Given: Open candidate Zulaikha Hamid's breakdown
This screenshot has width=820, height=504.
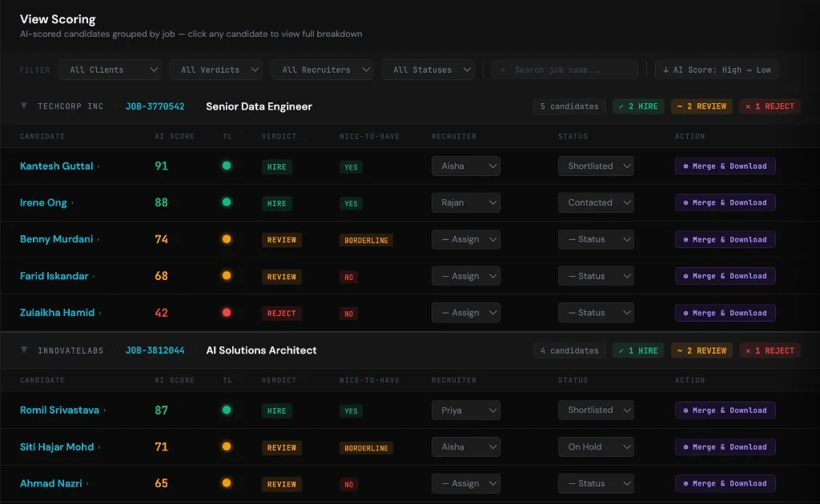Looking at the screenshot, I should pos(57,312).
